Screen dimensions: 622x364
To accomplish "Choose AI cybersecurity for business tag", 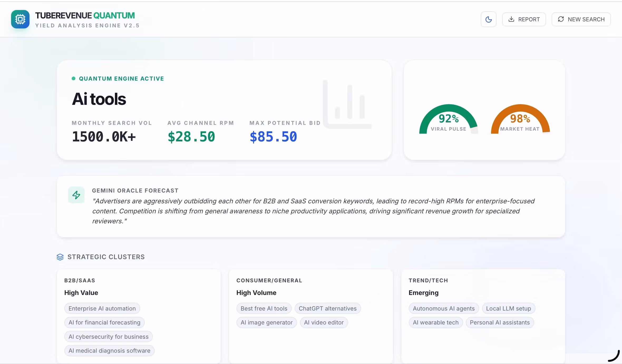I will [108, 337].
